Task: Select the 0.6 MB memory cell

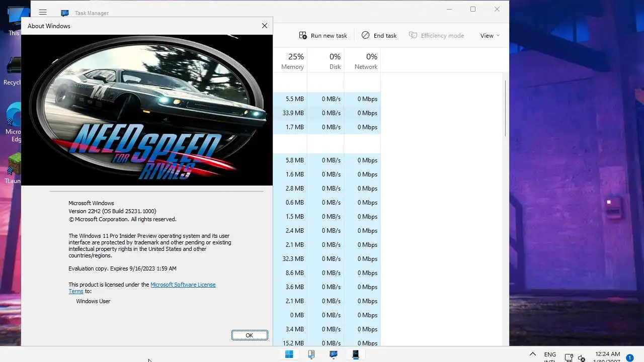Action: [290, 203]
